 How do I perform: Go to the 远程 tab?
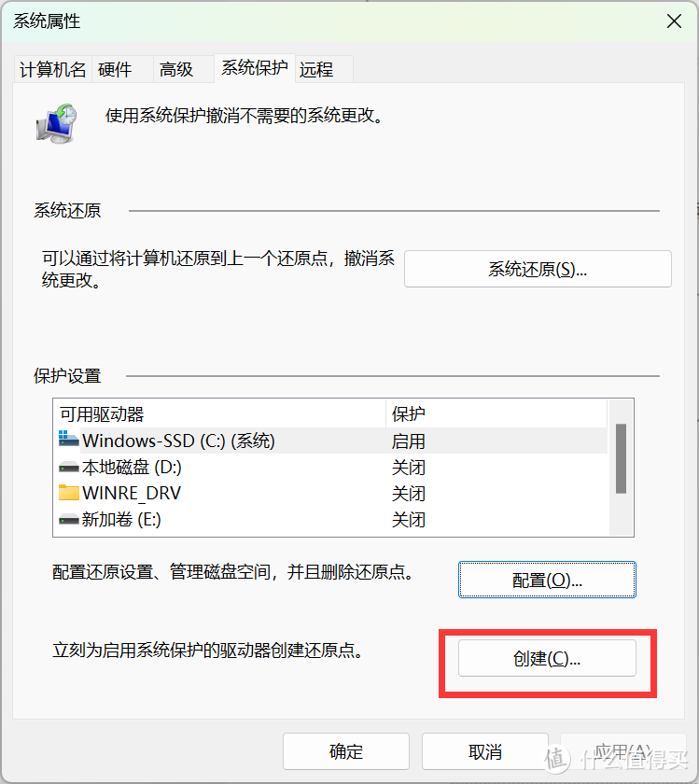(324, 69)
